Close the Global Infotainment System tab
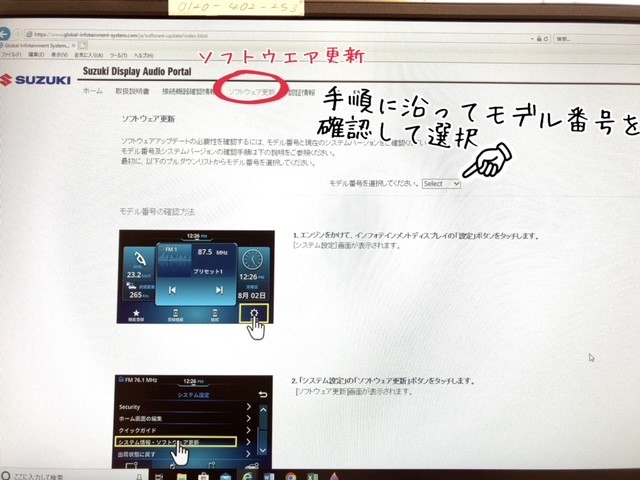This screenshot has height=480, width=640. pos(73,45)
